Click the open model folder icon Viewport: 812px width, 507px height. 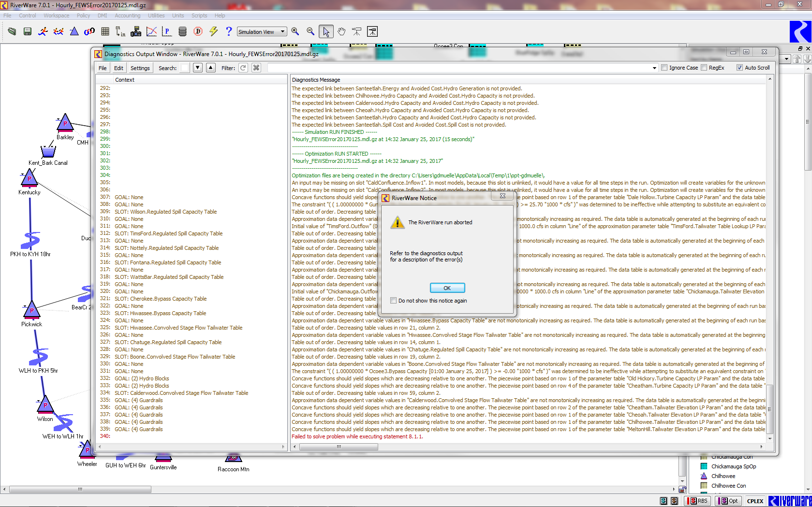coord(12,31)
